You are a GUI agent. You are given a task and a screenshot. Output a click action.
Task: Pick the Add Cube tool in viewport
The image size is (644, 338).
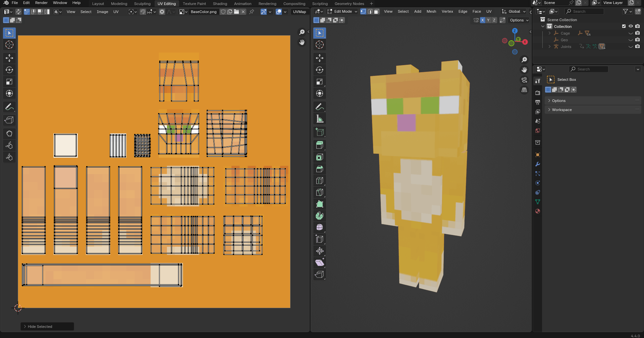point(320,132)
